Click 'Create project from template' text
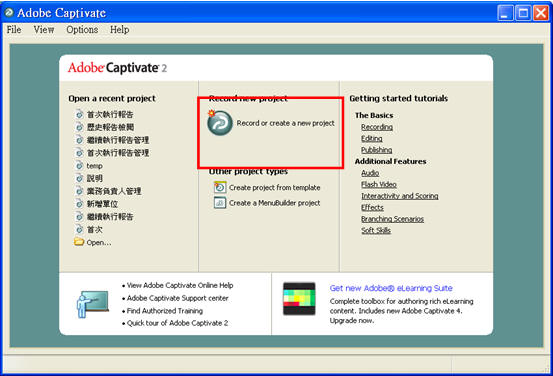Screen dimensions: 553x376 pyautogui.click(x=275, y=188)
